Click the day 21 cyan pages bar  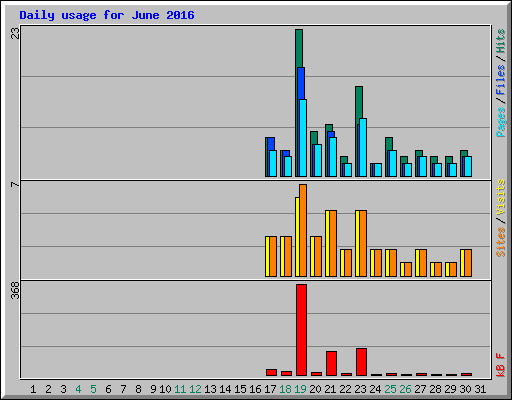(x=333, y=157)
